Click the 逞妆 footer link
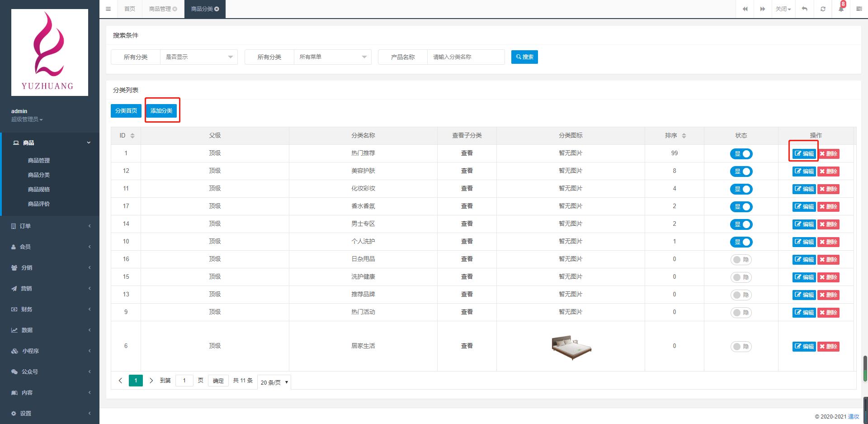This screenshot has width=868, height=424. tap(854, 417)
